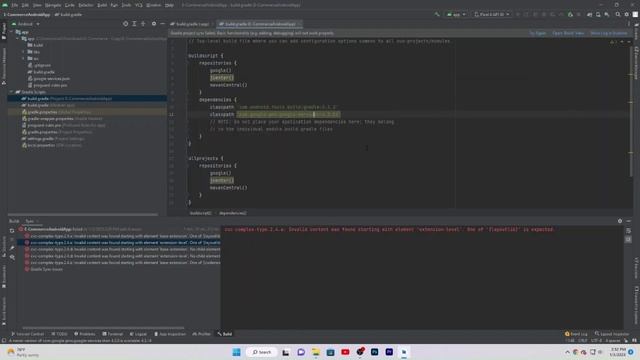Open the Android project view dropdown
This screenshot has width=640, height=360.
click(x=25, y=24)
